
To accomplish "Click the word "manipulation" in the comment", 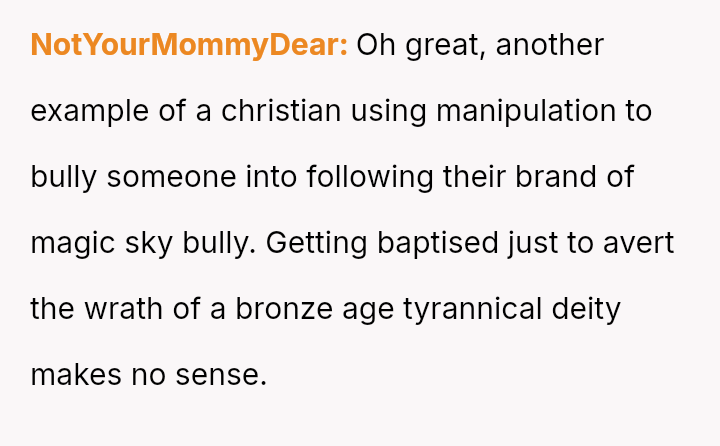I will pyautogui.click(x=530, y=111).
